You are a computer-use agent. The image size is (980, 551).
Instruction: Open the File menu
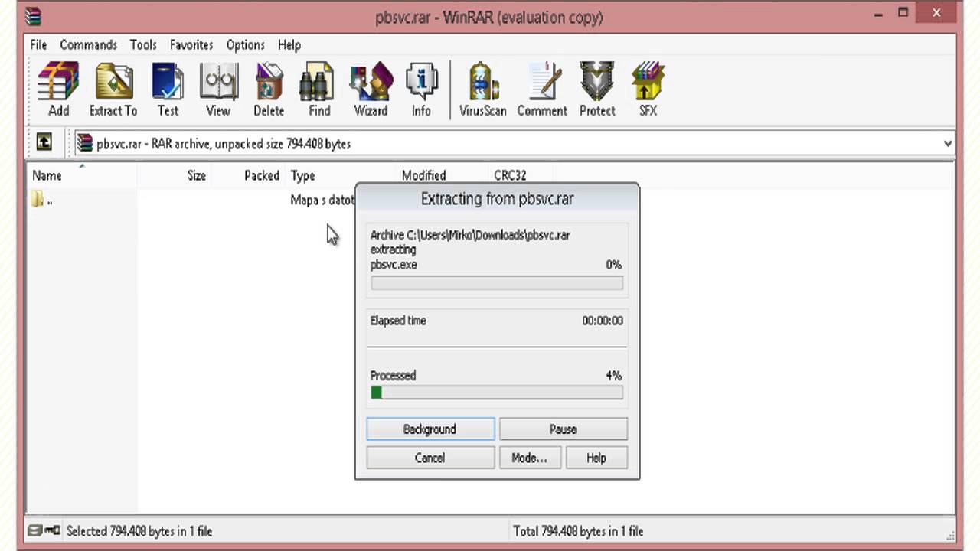(x=38, y=44)
